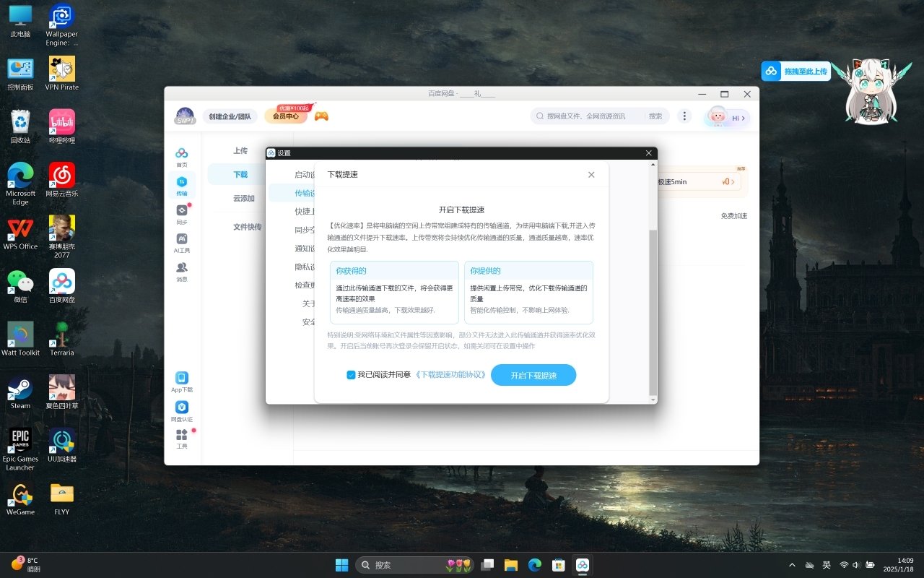
Task: Open the 首页 home icon in sidebar
Action: (181, 157)
